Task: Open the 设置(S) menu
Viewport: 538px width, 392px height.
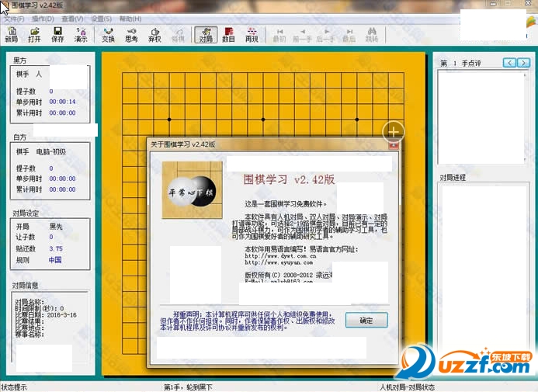Action: [100, 18]
